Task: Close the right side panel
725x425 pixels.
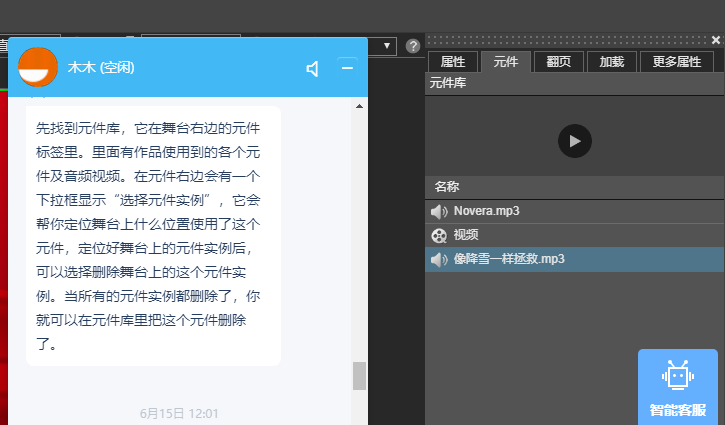Action: coord(716,40)
